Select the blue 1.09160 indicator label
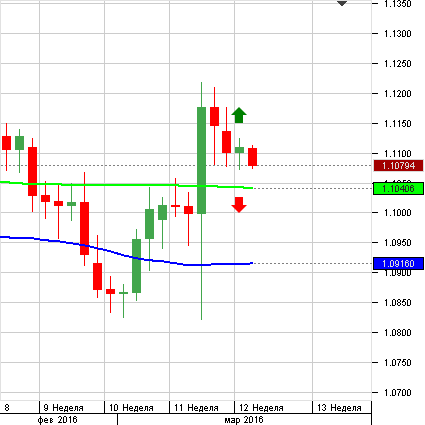The height and width of the screenshot is (425, 425). point(398,264)
